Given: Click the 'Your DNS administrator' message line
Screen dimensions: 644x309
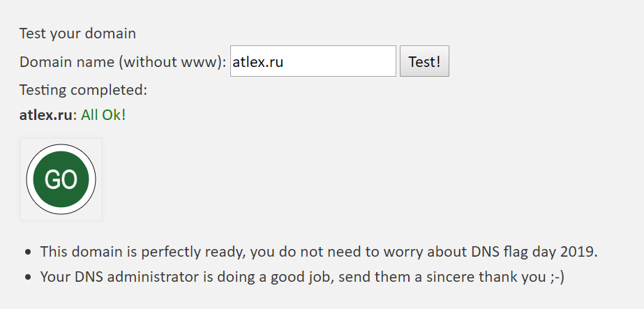Looking at the screenshot, I should point(302,277).
